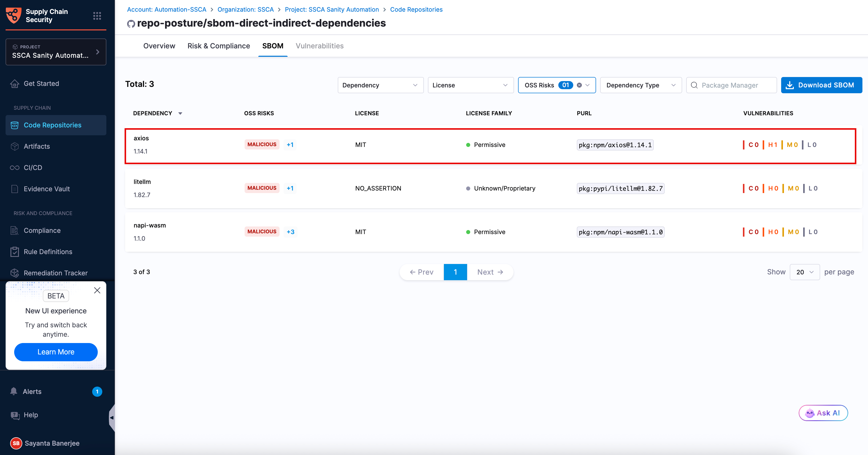Clear the OSS Risks filter selection
This screenshot has height=455, width=868.
[x=579, y=85]
